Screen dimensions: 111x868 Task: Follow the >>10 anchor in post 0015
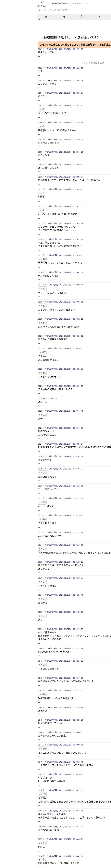42,259
